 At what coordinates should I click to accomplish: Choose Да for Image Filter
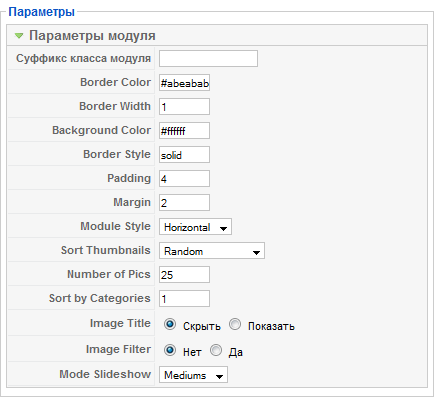point(216,350)
